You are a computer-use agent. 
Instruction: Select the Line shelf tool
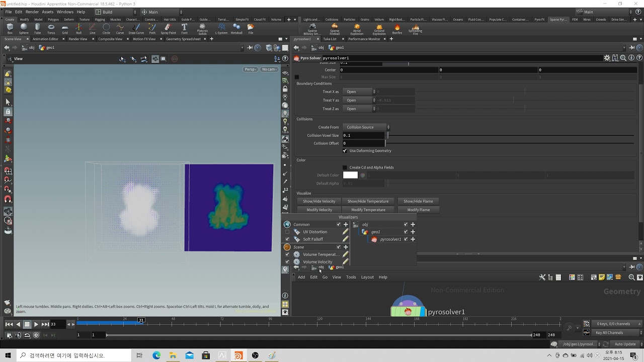tap(93, 29)
